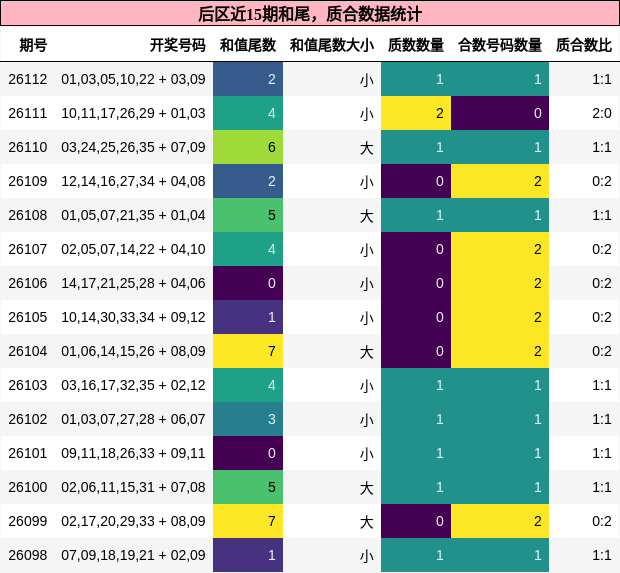The width and height of the screenshot is (620, 573).
Task: Click period number 26103
Action: pyautogui.click(x=28, y=385)
